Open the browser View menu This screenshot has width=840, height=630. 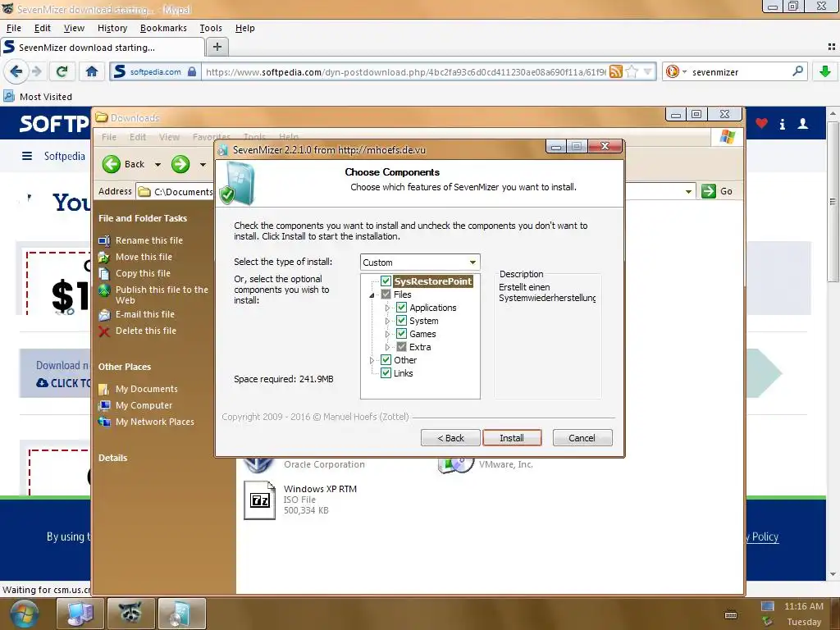click(x=74, y=28)
